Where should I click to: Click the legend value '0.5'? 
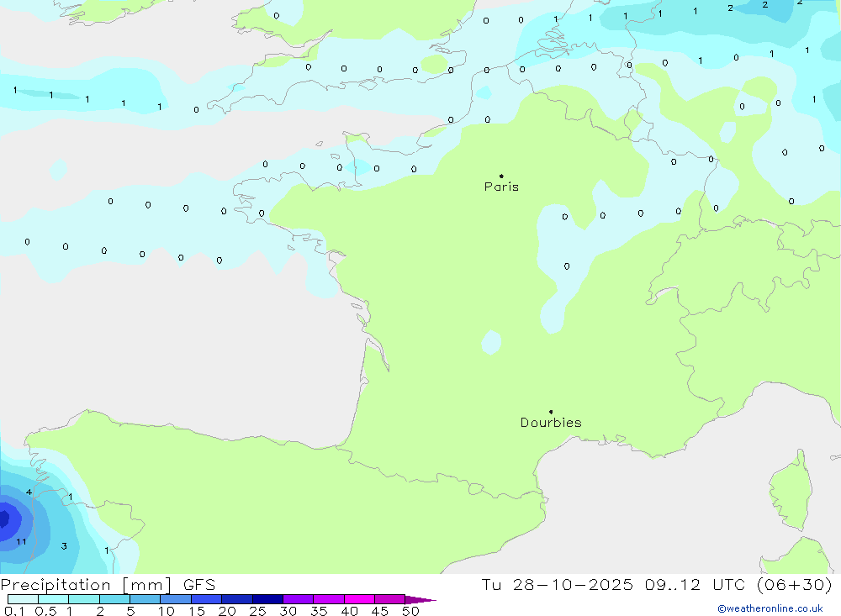coord(45,611)
